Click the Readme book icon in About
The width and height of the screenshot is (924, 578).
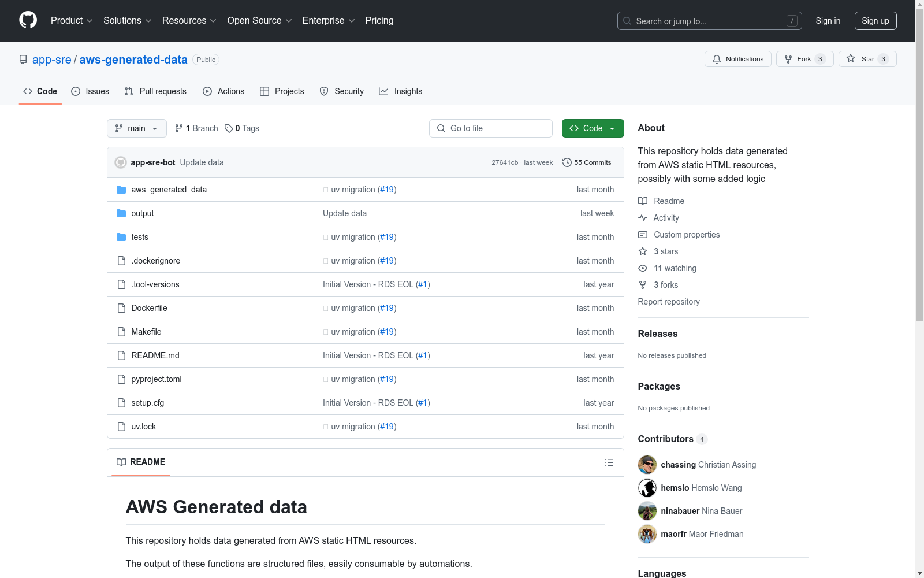tap(643, 201)
